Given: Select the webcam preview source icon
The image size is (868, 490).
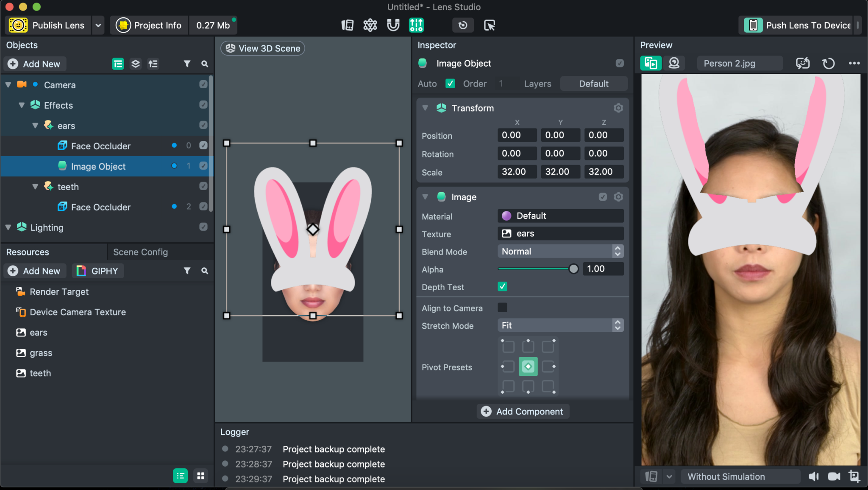Looking at the screenshot, I should (x=674, y=63).
